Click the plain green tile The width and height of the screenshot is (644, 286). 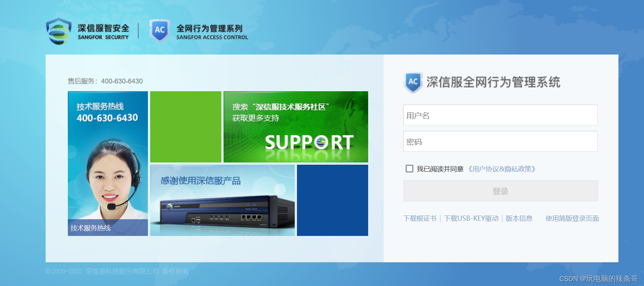pyautogui.click(x=186, y=127)
